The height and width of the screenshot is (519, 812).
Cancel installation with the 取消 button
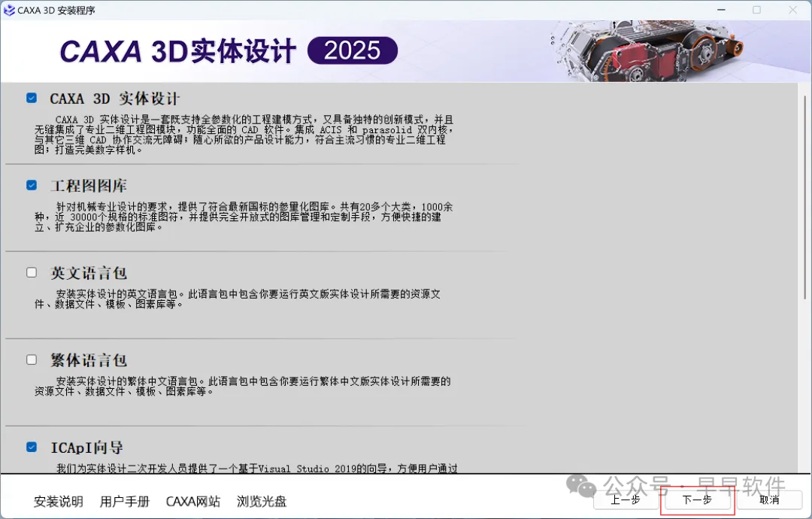pos(770,500)
